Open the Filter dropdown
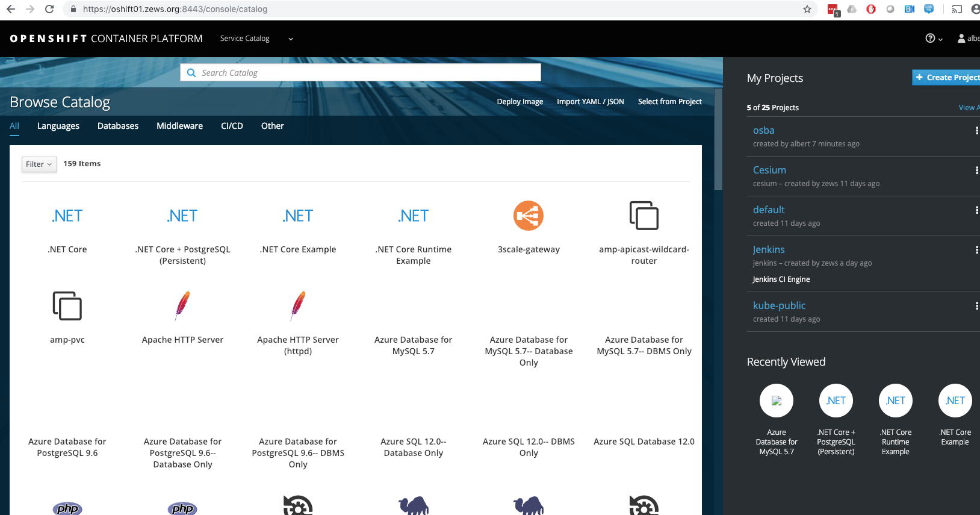Viewport: 980px width, 515px height. pos(39,164)
